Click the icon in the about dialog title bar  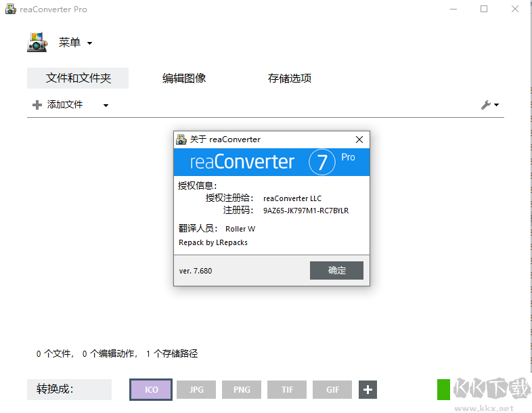coord(181,139)
